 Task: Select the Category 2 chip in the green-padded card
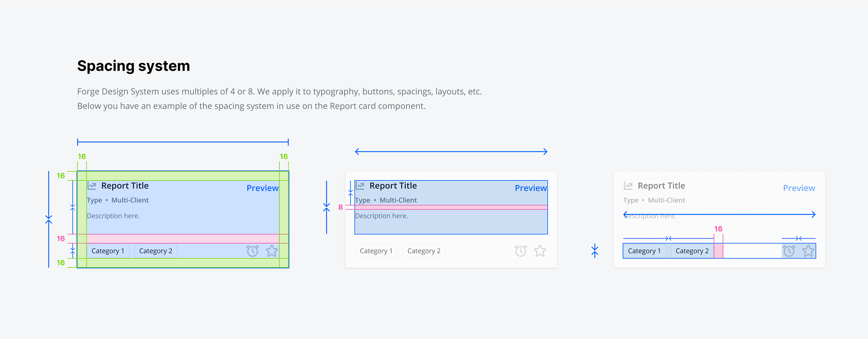pos(155,251)
